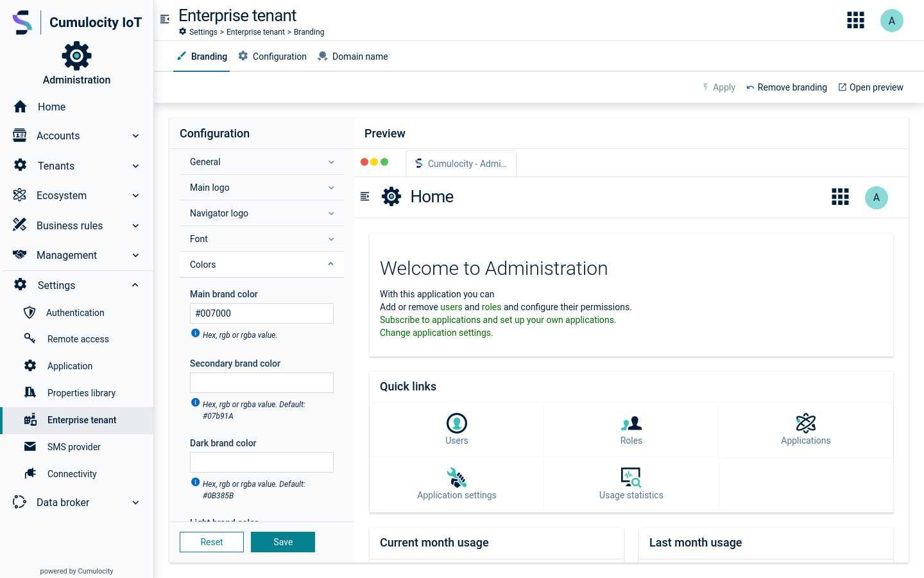Collapse the navigator using the top toggle icon

tap(165, 19)
